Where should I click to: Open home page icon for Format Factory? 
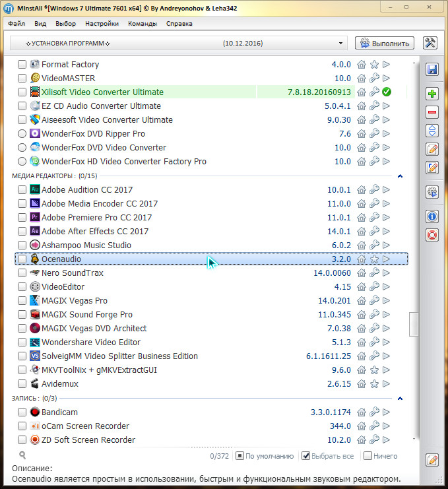point(362,65)
